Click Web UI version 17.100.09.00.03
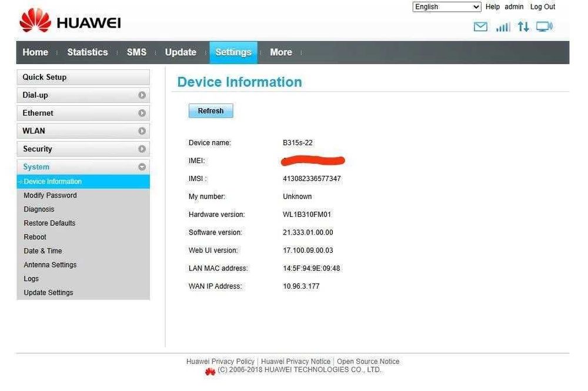Screen dimensions: 588x391 coord(308,250)
